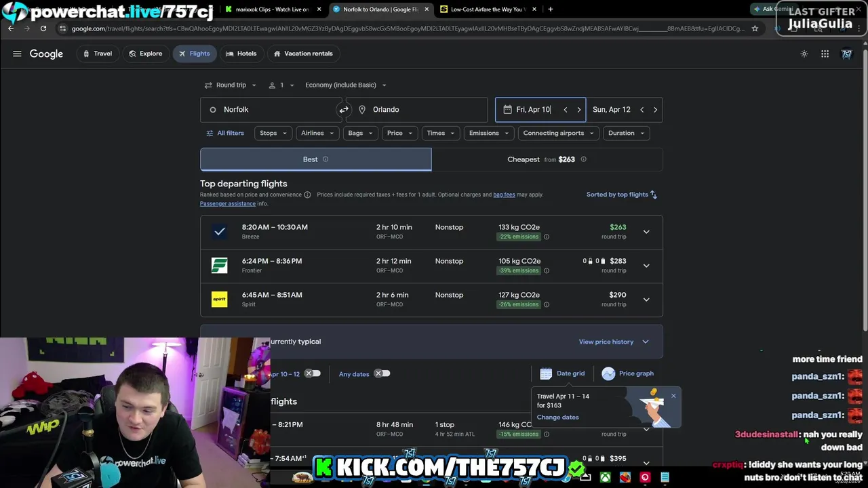Select the Cheapest from $263 tab

click(x=547, y=159)
